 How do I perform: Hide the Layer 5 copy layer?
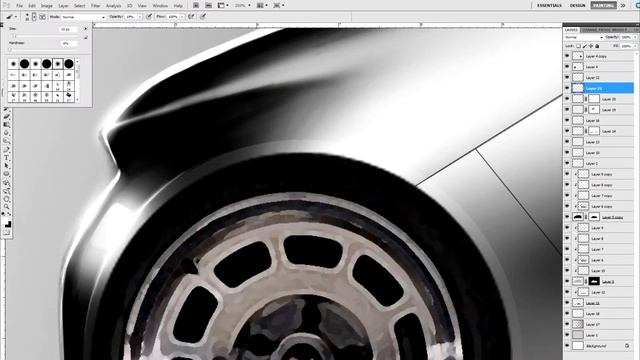567,217
